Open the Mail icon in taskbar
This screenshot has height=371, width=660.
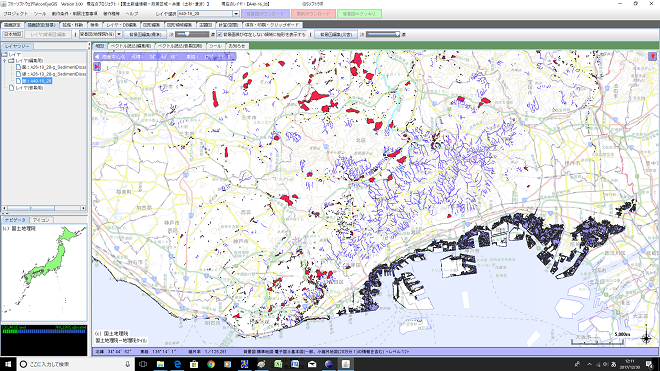click(312, 364)
